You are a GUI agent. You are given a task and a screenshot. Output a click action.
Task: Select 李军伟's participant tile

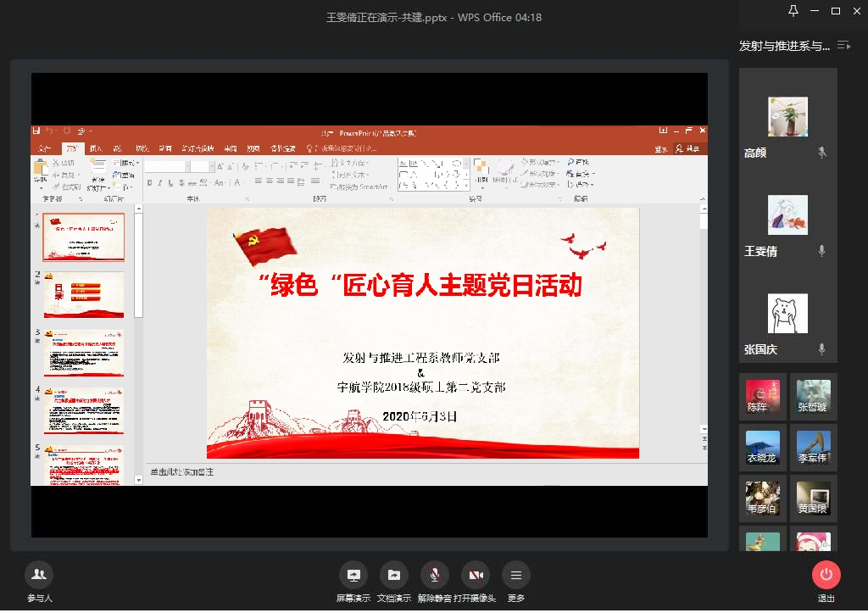pos(813,448)
